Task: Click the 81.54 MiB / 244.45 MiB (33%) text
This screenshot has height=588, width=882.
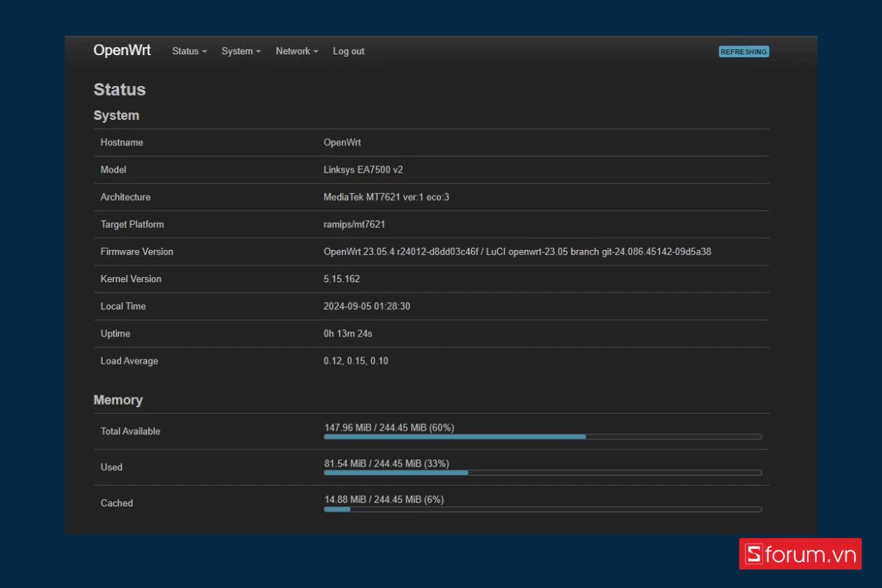Action: tap(387, 463)
